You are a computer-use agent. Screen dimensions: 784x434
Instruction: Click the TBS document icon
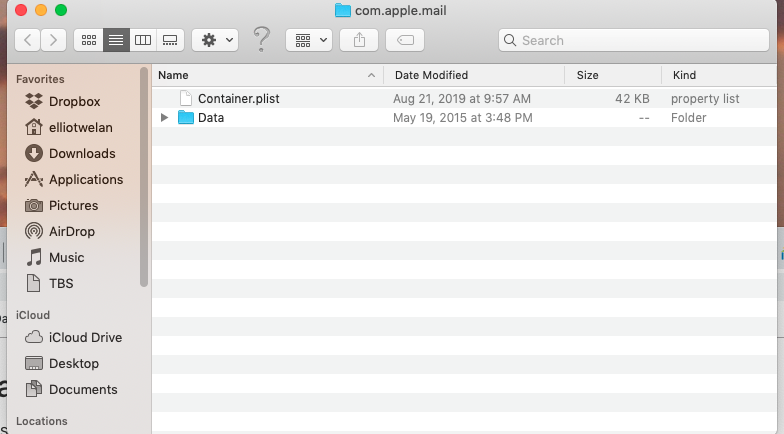(34, 283)
